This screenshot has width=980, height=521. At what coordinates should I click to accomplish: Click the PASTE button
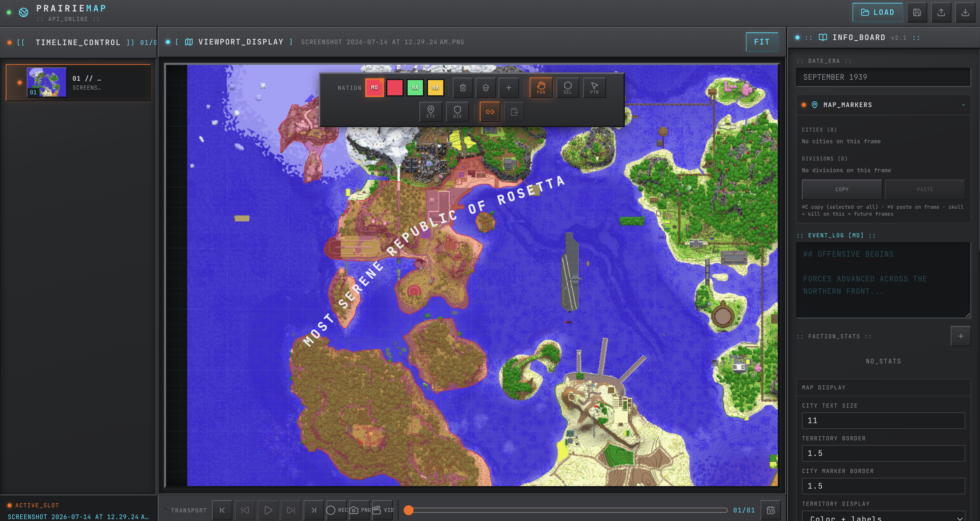coord(925,189)
